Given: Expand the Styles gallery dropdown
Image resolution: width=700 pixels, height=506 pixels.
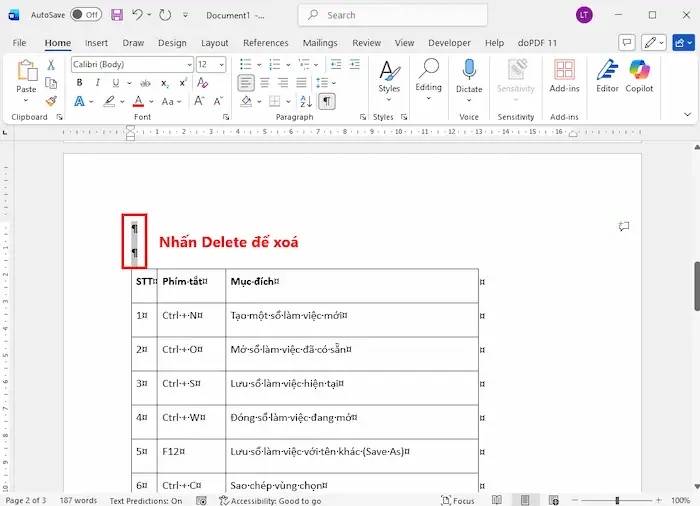Looking at the screenshot, I should [389, 100].
